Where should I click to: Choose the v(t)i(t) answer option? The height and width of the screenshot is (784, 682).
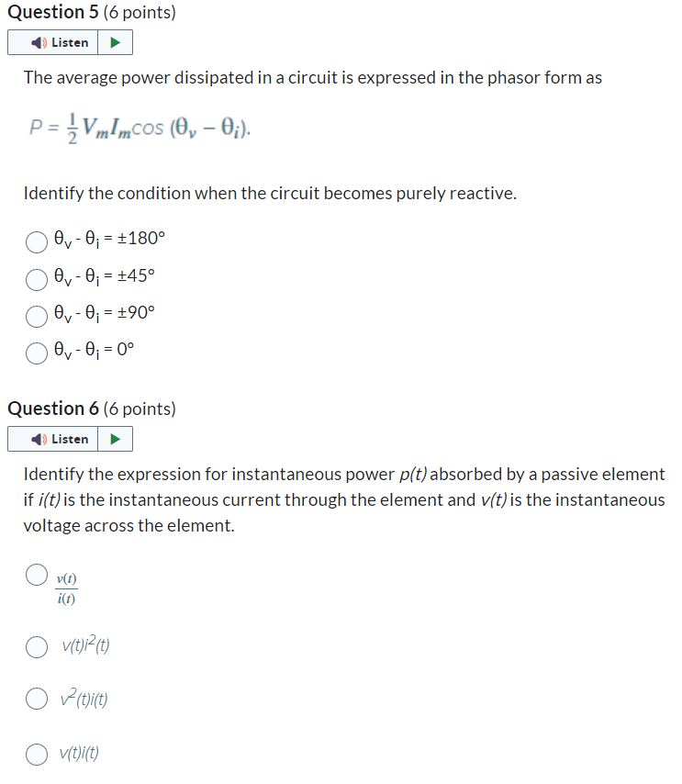(x=37, y=753)
